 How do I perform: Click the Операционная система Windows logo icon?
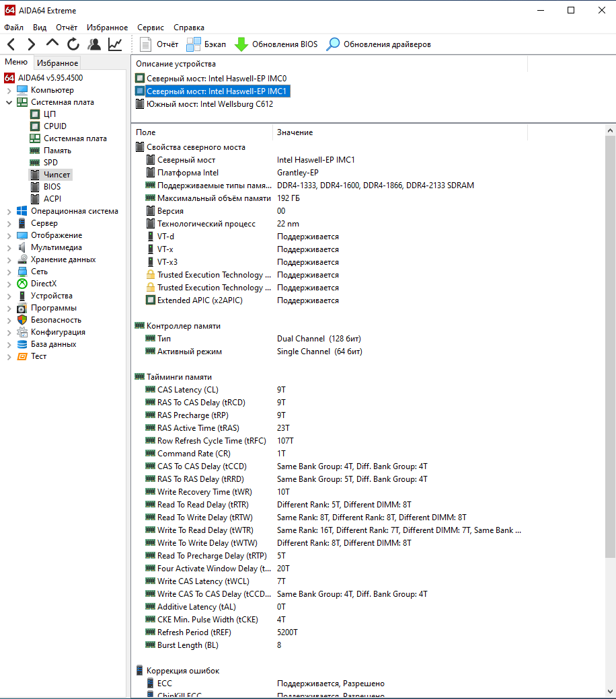tap(22, 211)
